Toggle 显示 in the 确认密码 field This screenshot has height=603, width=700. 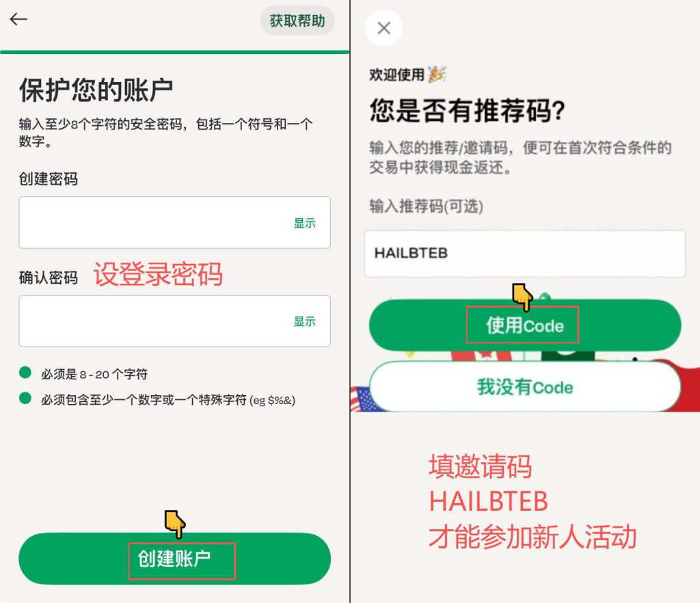click(304, 321)
